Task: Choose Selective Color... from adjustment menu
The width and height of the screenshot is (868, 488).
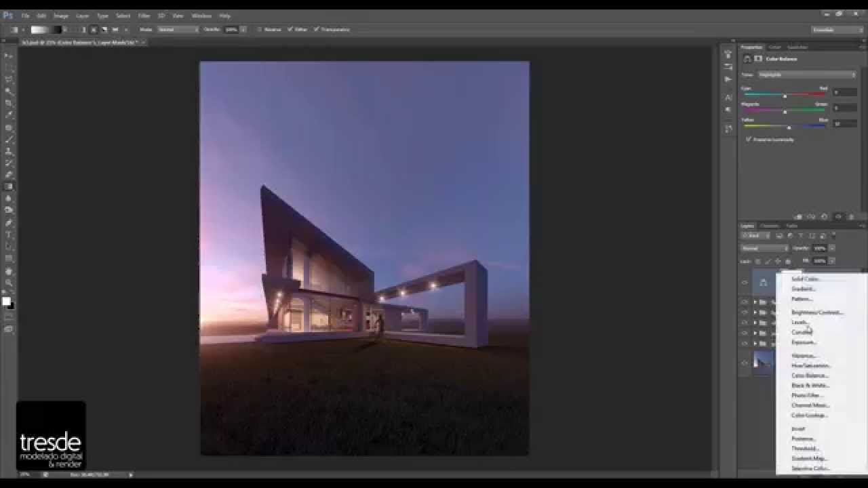Action: coord(810,468)
